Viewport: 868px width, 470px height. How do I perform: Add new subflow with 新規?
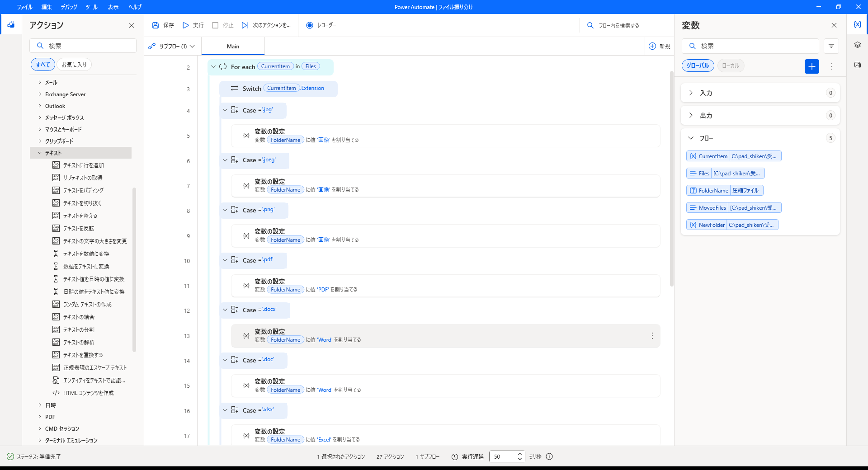tap(660, 46)
